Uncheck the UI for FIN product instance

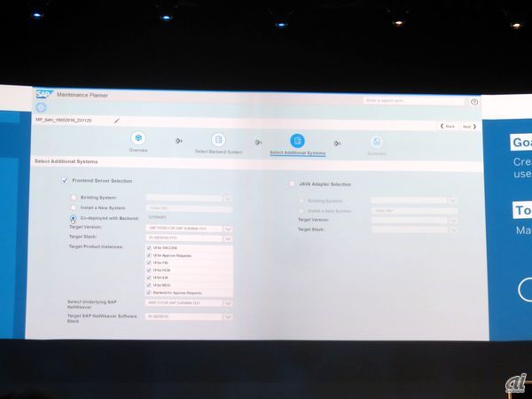pyautogui.click(x=149, y=262)
